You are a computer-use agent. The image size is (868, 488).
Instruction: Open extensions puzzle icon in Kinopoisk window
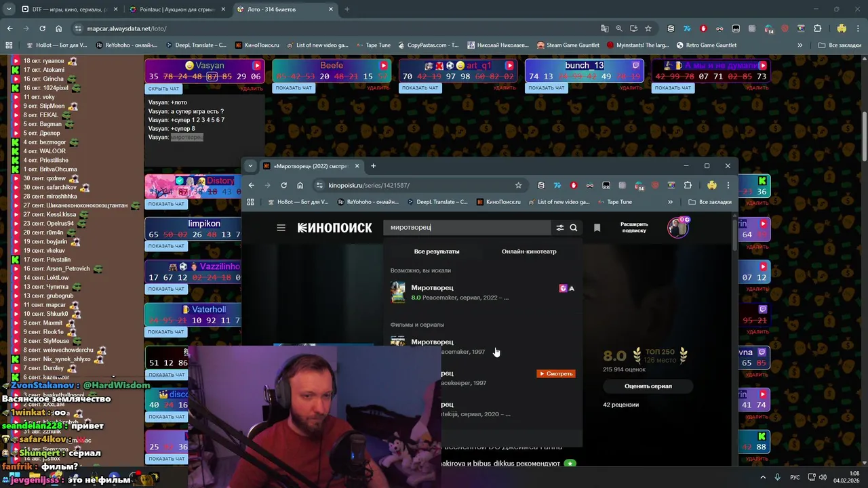tap(688, 185)
